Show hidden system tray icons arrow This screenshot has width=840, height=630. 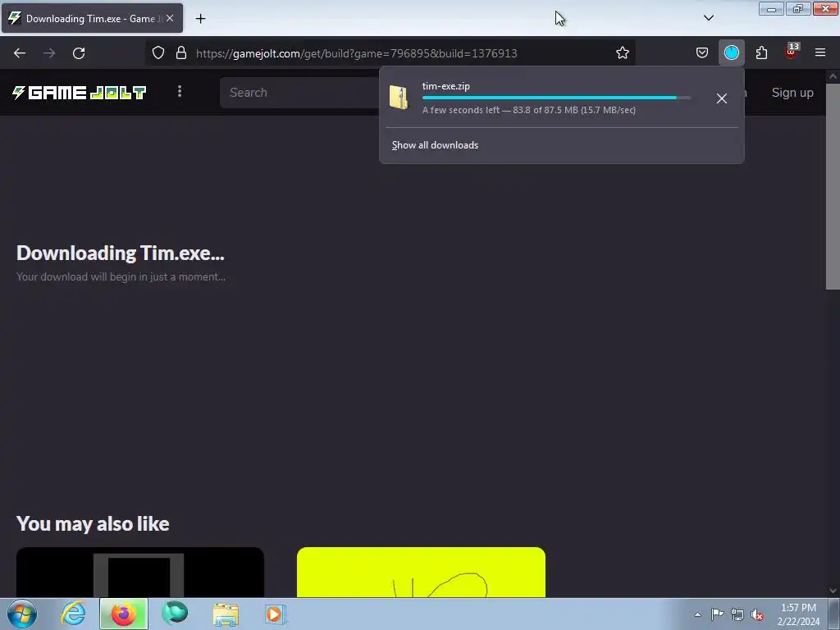point(697,614)
